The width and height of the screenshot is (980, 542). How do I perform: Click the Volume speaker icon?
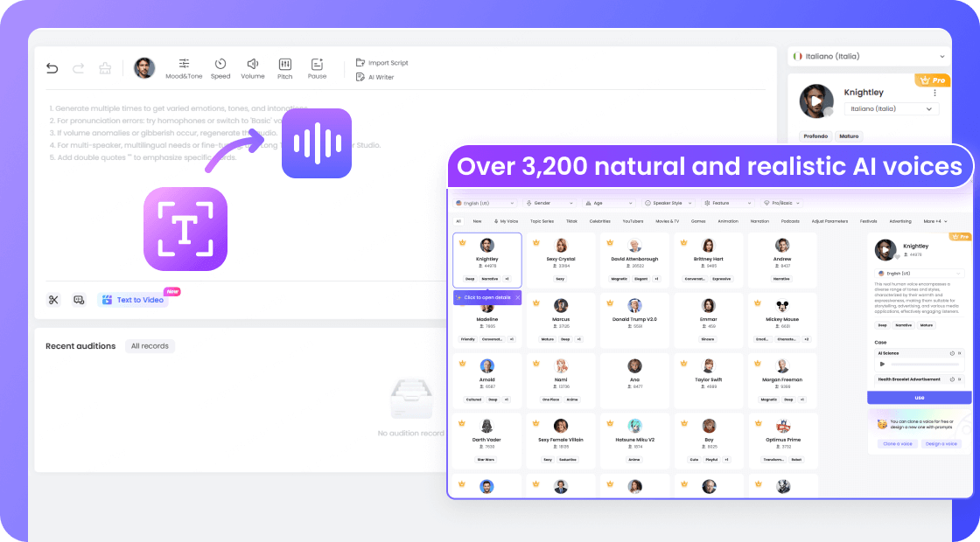pos(252,68)
